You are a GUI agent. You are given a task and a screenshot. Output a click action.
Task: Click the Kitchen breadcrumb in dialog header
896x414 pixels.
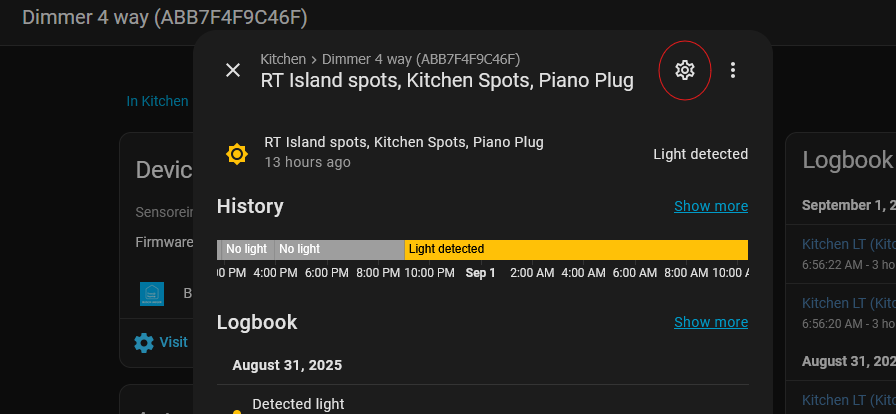tap(283, 59)
